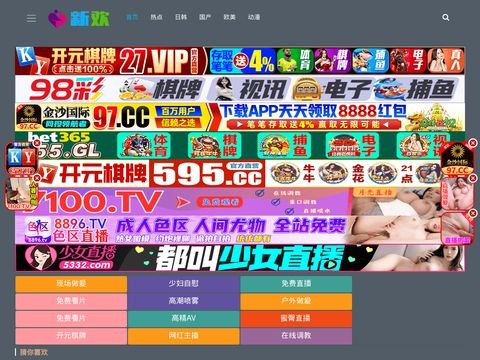The image size is (480, 360).
Task: Switch to the 日韩 tab
Action: (181, 17)
